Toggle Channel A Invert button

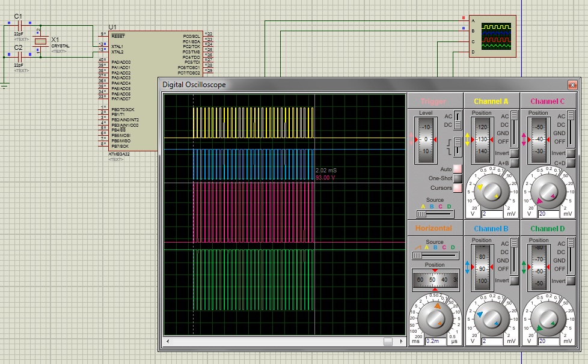[x=515, y=153]
